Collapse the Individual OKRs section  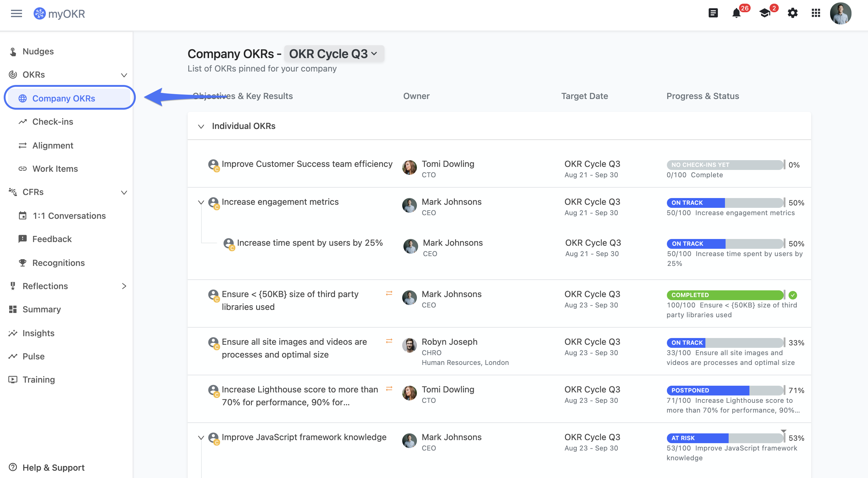[201, 126]
